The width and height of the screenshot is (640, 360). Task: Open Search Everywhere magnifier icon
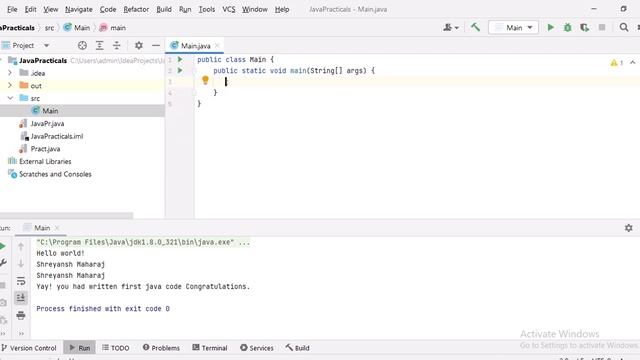[624, 27]
